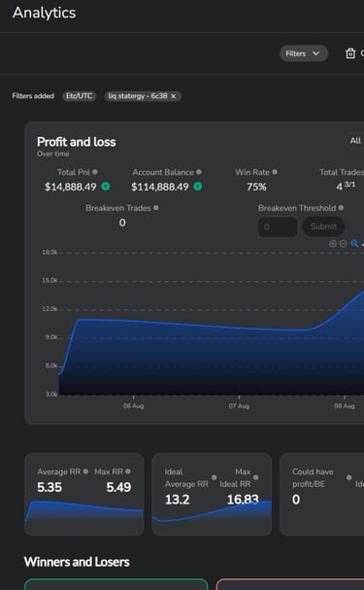Open the Filters dropdown
This screenshot has height=590, width=364.
[x=304, y=53]
